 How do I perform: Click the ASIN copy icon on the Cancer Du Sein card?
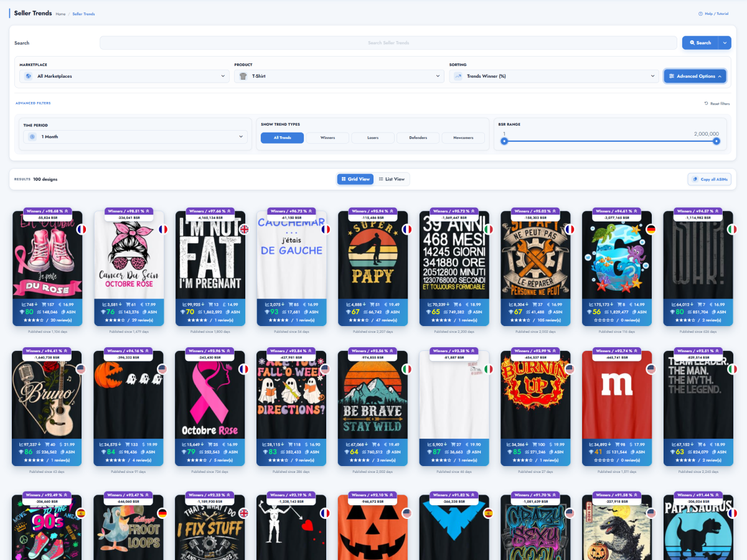(x=145, y=312)
